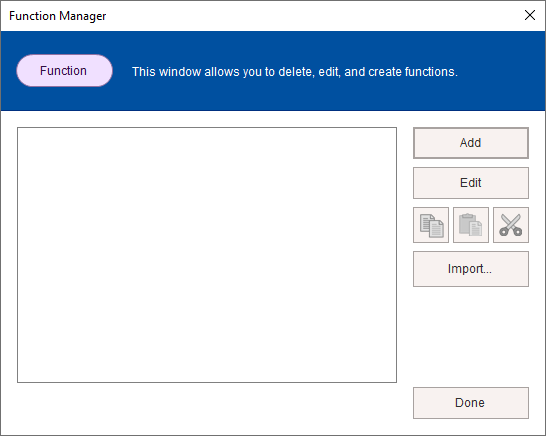
Task: Load functions from a file via Import...
Action: [x=471, y=269]
